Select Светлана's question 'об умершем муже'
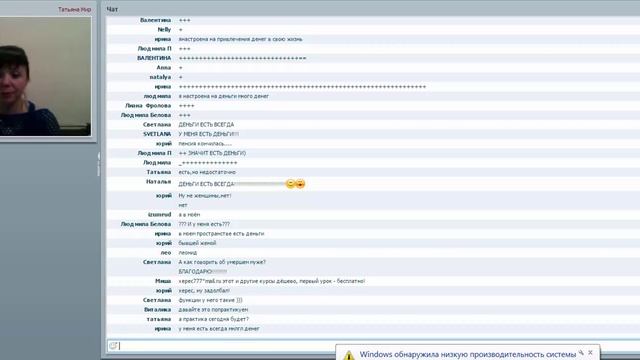Image resolution: width=640 pixels, height=360 pixels. 222,262
